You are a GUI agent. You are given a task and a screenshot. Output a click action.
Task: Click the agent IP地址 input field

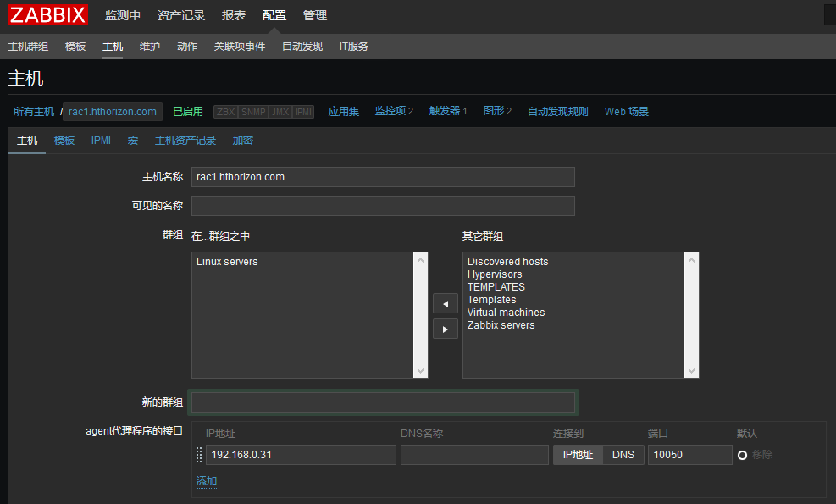pyautogui.click(x=301, y=455)
